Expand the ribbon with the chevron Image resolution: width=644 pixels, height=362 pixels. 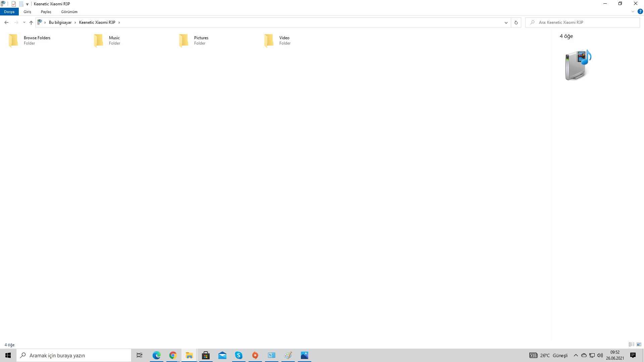[x=633, y=11]
